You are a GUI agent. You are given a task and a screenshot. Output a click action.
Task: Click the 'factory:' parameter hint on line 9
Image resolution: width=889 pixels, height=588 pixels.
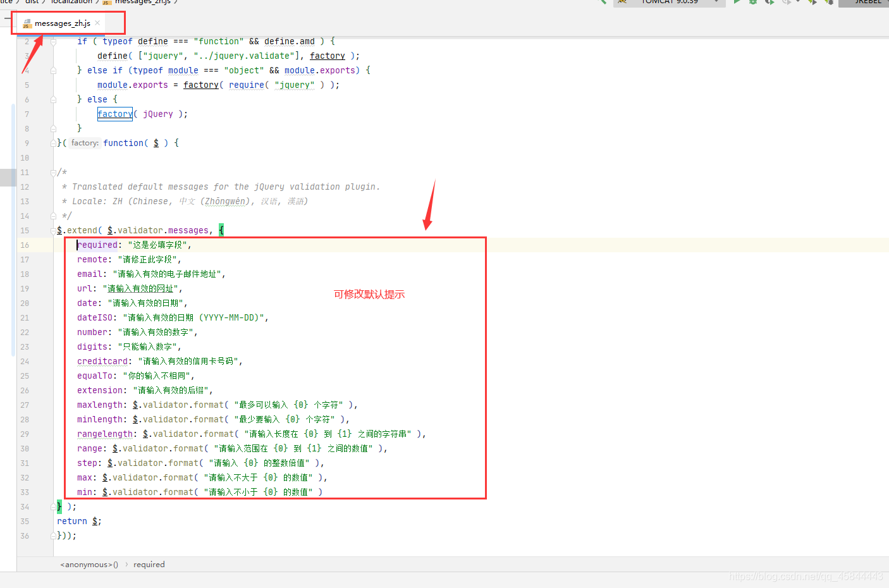pyautogui.click(x=85, y=144)
